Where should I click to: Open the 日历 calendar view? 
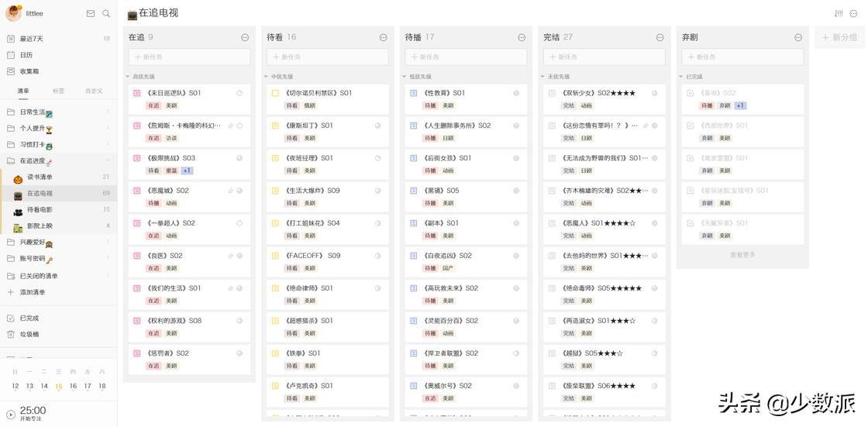tap(26, 55)
